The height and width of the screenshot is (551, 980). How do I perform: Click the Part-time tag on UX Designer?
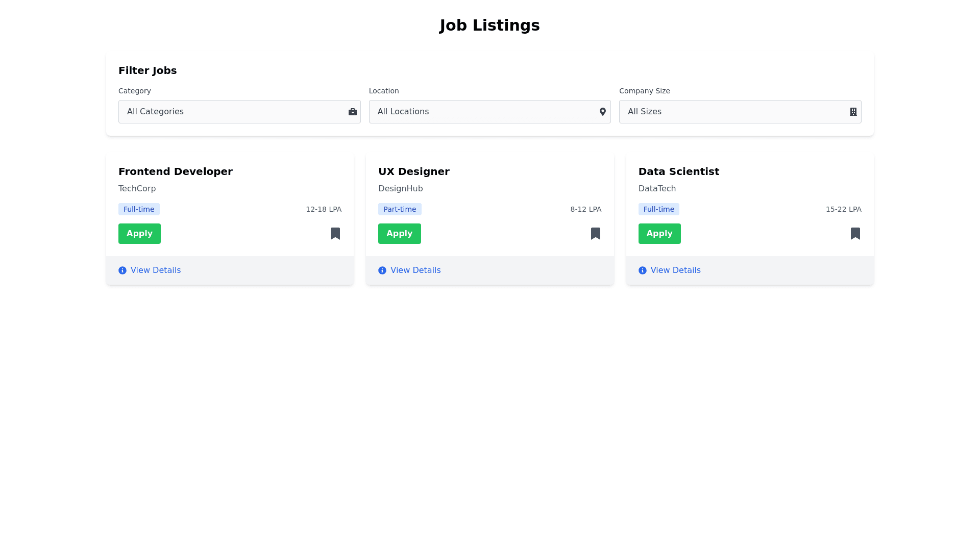pyautogui.click(x=399, y=209)
